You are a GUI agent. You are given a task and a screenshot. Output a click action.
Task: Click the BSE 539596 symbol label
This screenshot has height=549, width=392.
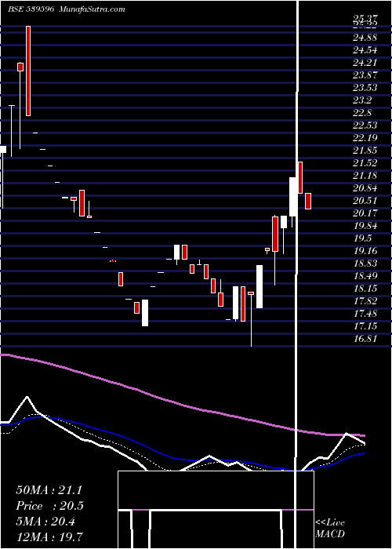[31, 9]
